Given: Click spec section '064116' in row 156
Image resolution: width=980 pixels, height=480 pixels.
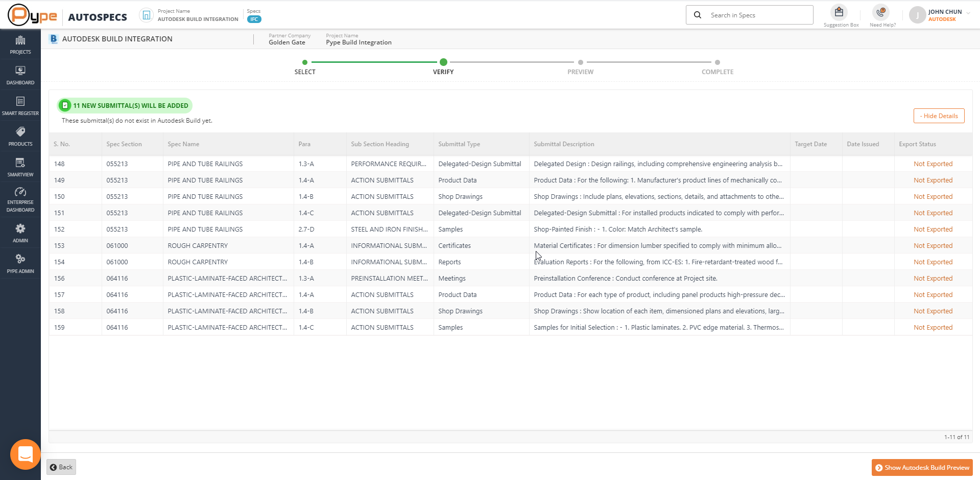Looking at the screenshot, I should [x=117, y=279].
